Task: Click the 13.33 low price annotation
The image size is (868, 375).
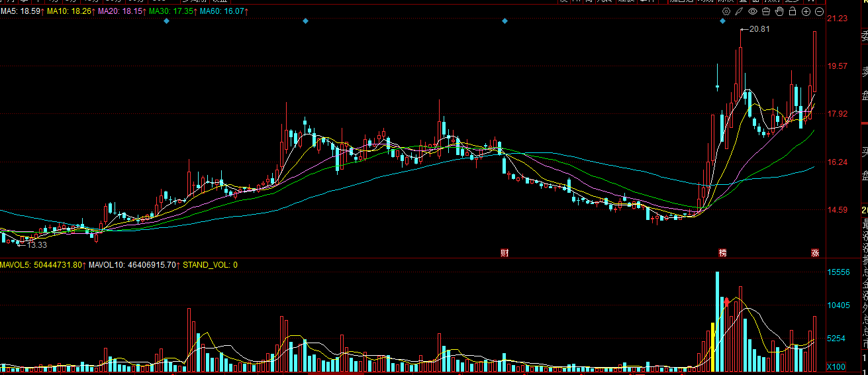Action: point(37,244)
